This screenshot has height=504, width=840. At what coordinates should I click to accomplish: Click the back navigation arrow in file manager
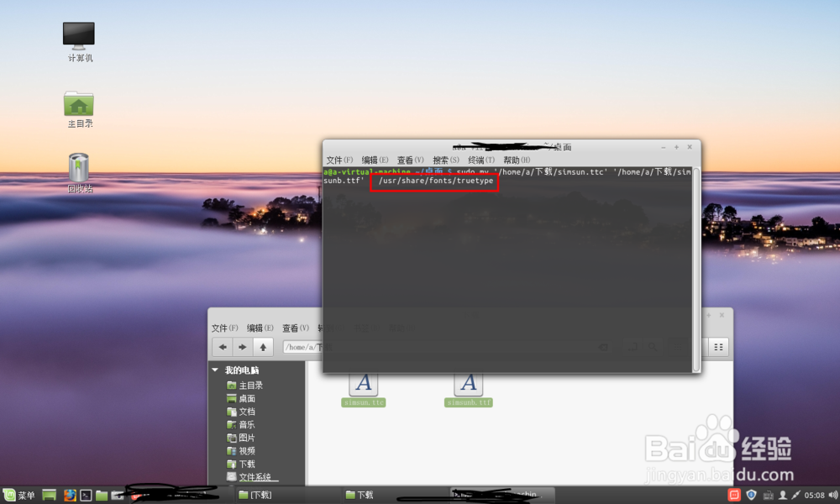pyautogui.click(x=223, y=347)
